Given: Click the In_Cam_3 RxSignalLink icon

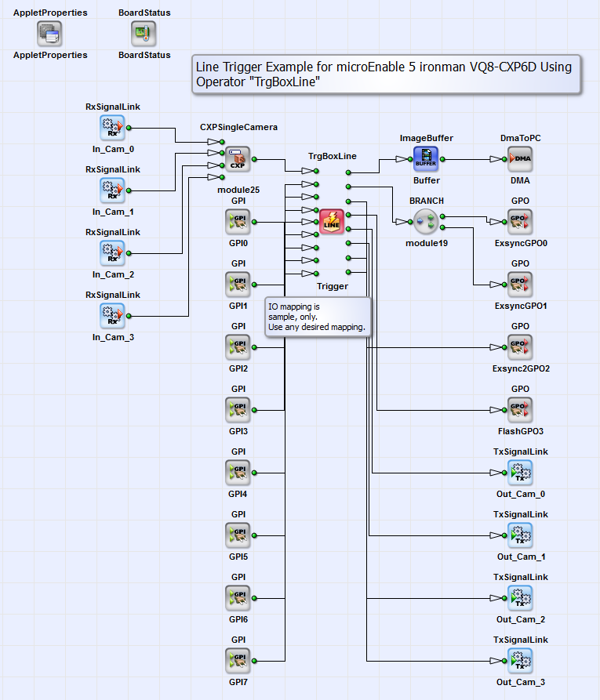Looking at the screenshot, I should tap(112, 316).
